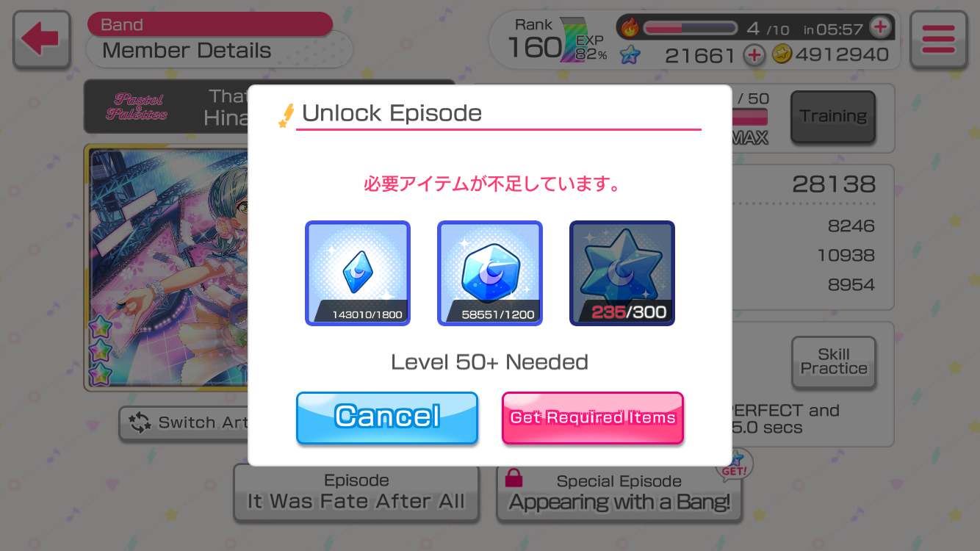The height and width of the screenshot is (551, 980).
Task: Tap the boost gauge bar
Action: (x=691, y=29)
